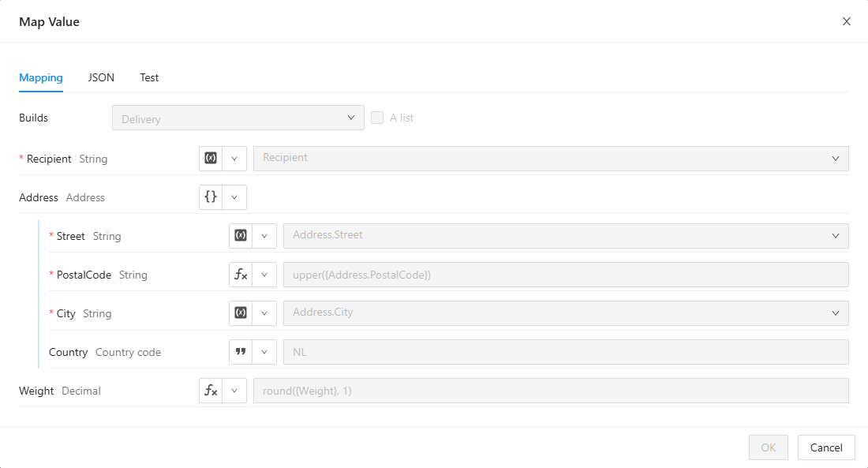The width and height of the screenshot is (868, 468).
Task: Click the PostalCode formula input field
Action: [566, 275]
